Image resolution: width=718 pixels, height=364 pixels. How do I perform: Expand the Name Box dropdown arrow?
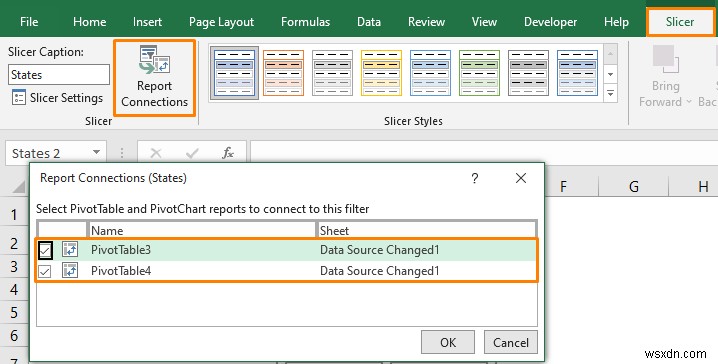click(96, 152)
